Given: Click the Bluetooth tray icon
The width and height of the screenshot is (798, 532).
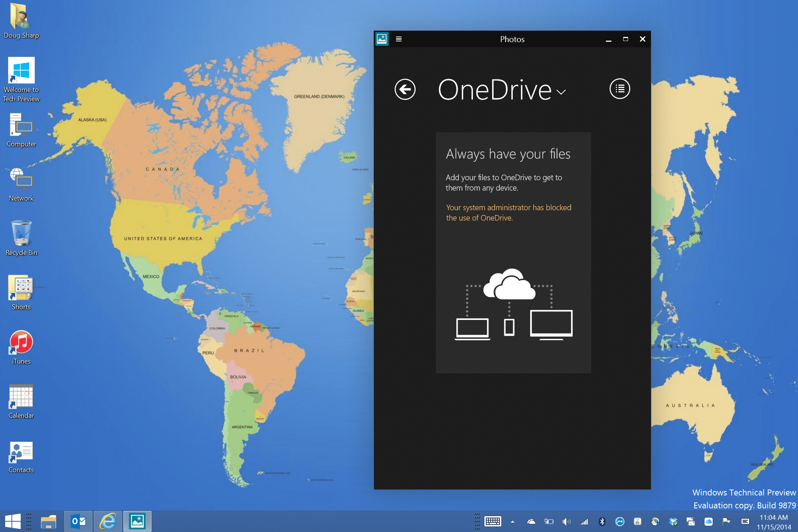Looking at the screenshot, I should (602, 522).
